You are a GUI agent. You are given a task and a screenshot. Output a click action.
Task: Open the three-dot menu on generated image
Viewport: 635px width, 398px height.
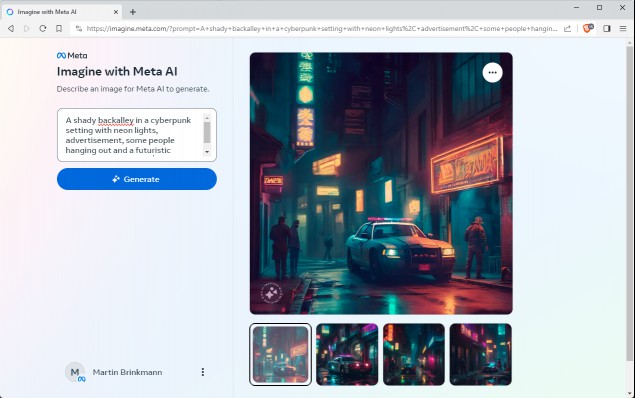(x=492, y=72)
